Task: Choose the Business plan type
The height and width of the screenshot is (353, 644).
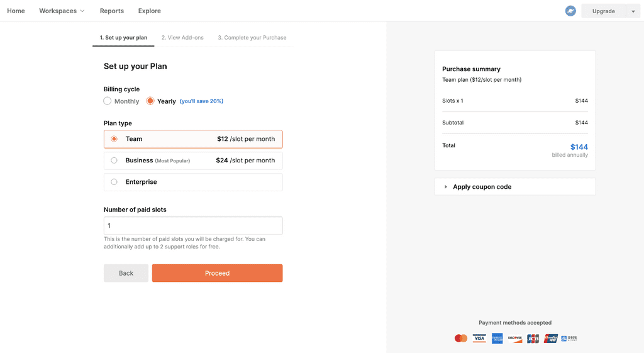Action: click(x=193, y=160)
